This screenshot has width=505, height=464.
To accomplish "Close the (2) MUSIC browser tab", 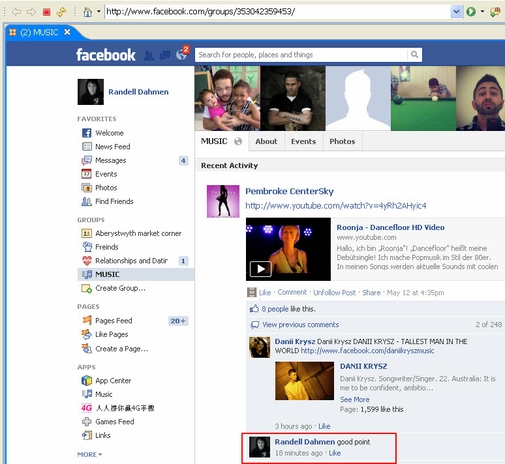I will (67, 32).
